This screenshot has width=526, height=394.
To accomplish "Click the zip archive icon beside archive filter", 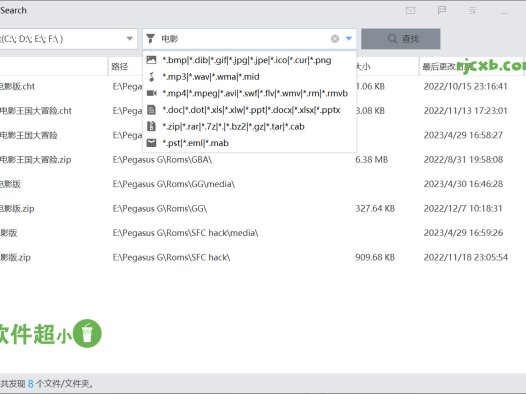I will 151,126.
